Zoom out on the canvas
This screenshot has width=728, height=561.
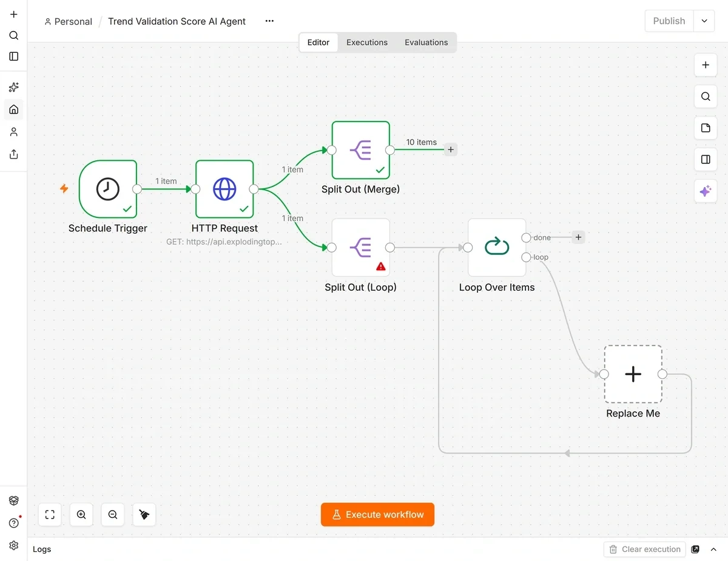[113, 514]
